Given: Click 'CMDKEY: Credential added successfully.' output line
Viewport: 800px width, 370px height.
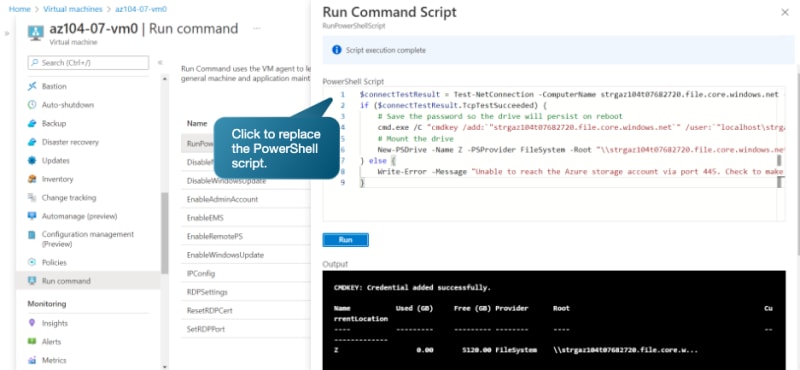Looking at the screenshot, I should [x=412, y=288].
